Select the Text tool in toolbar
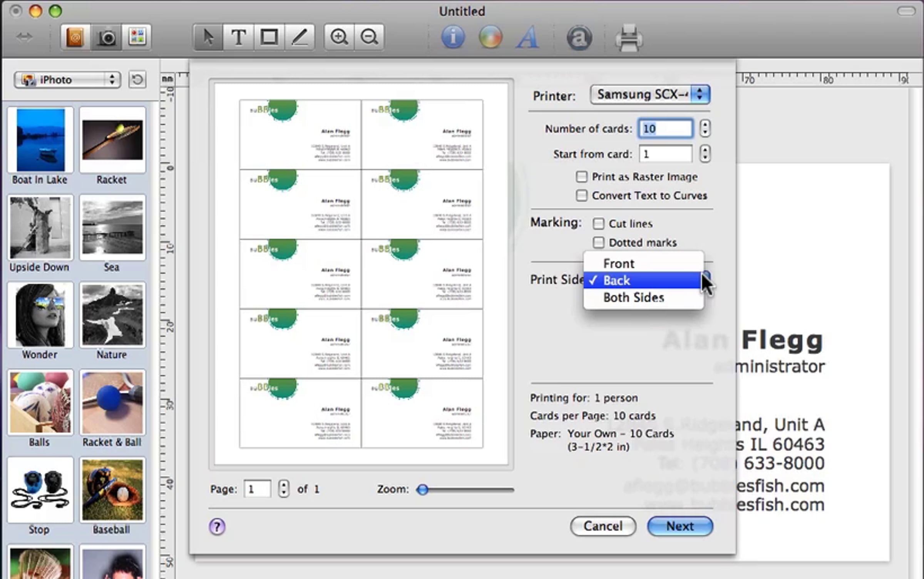Viewport: 924px width, 579px height. pyautogui.click(x=238, y=37)
